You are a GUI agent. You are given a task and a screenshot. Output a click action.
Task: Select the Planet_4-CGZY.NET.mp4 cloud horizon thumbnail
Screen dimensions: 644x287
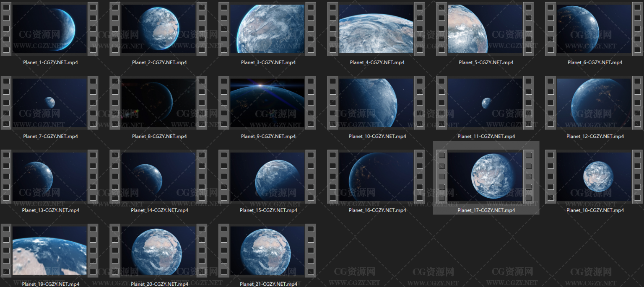[x=376, y=29]
